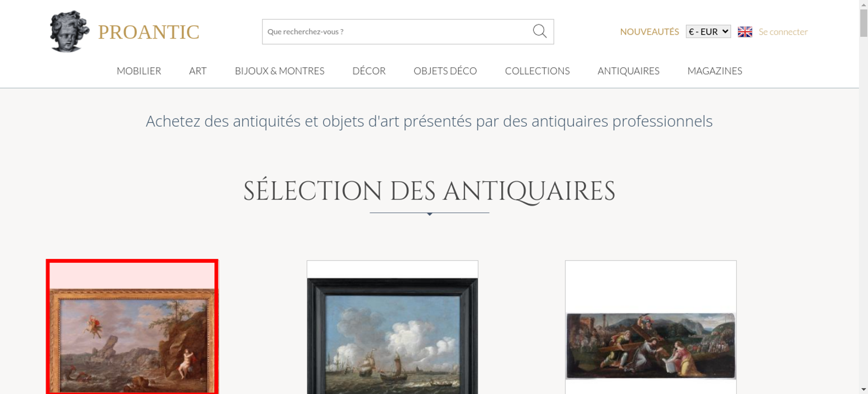Click the Se connecter link

point(783,32)
